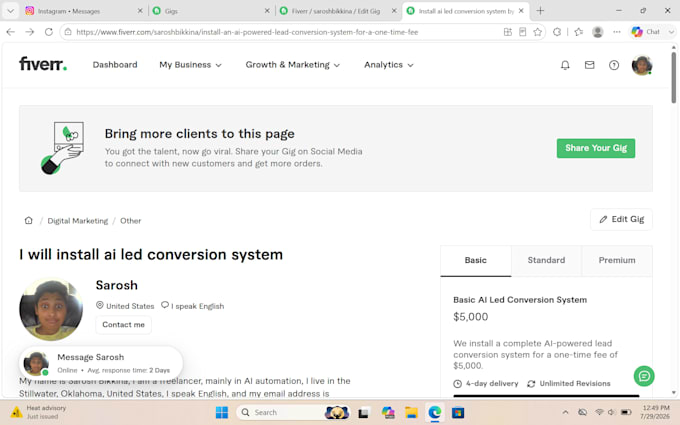Viewport: 680px width, 425px height.
Task: Click the Share Your Gig button
Action: coord(596,148)
